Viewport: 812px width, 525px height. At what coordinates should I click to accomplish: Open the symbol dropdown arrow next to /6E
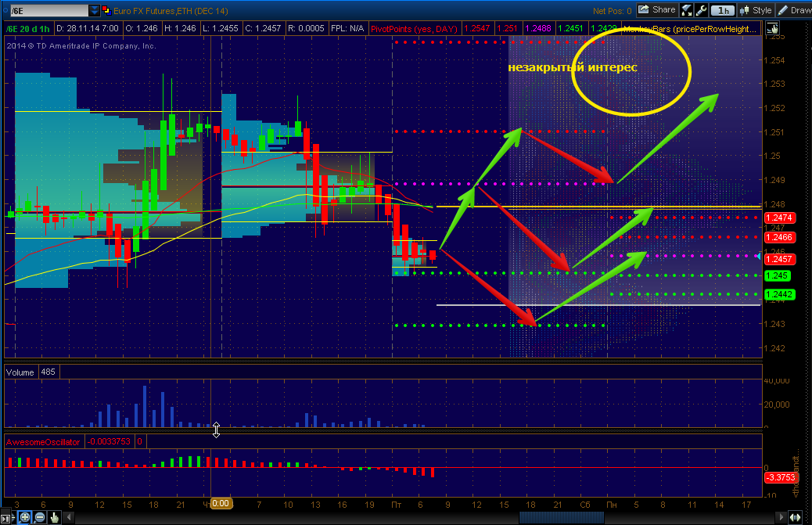coord(94,10)
